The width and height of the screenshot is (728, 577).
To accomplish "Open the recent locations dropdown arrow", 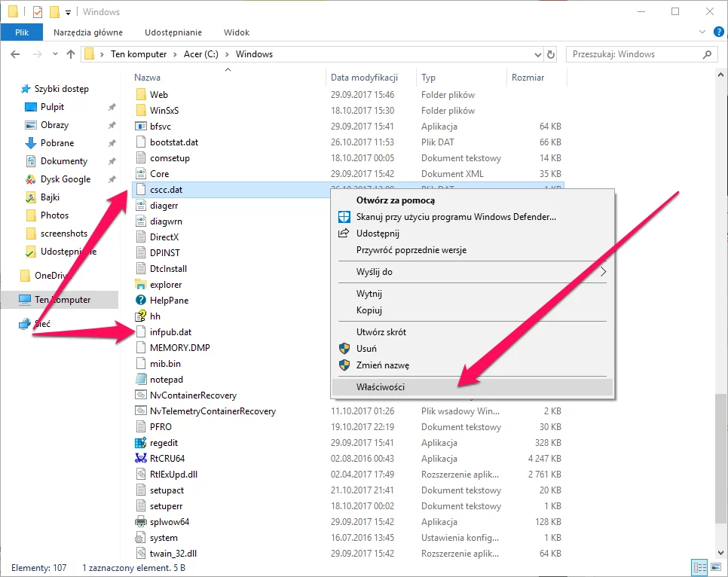I will coord(55,54).
